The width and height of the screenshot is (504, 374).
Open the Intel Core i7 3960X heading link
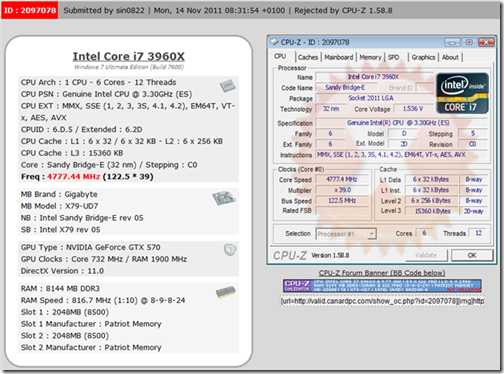pyautogui.click(x=129, y=56)
